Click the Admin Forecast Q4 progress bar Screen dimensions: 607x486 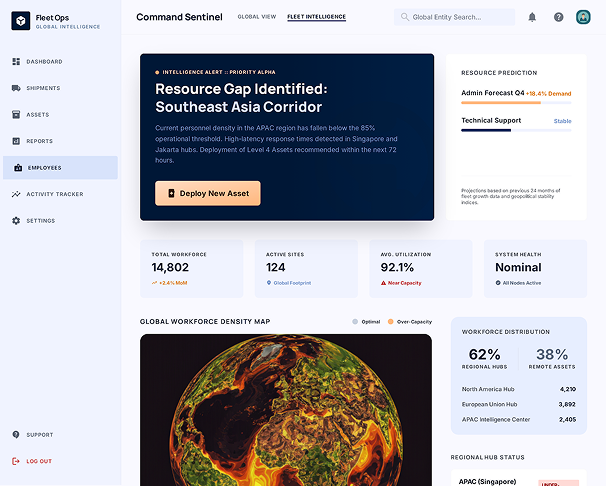(516, 103)
